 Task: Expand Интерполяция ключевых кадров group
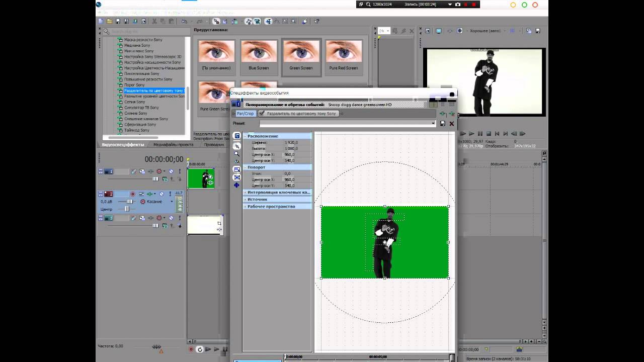[x=245, y=193]
